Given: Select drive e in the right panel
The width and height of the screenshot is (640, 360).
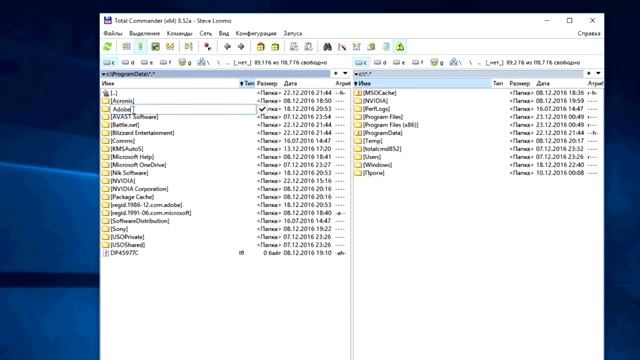Looking at the screenshot, I should (399, 62).
